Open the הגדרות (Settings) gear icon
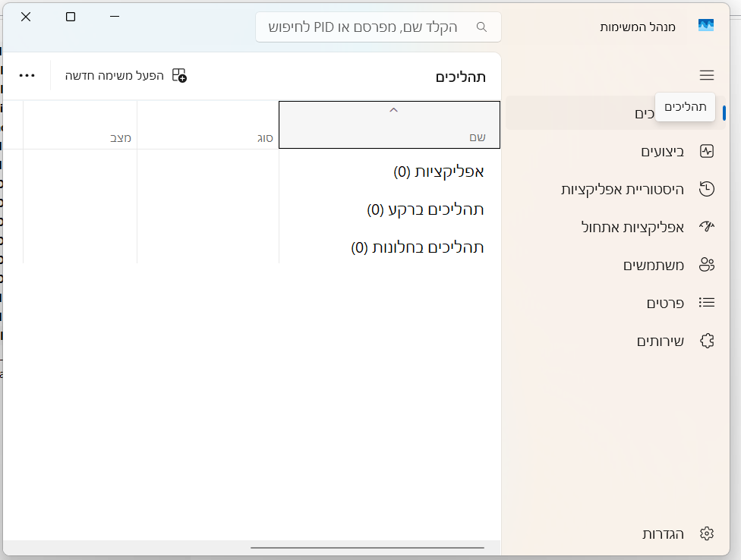This screenshot has height=560, width=741. (707, 533)
